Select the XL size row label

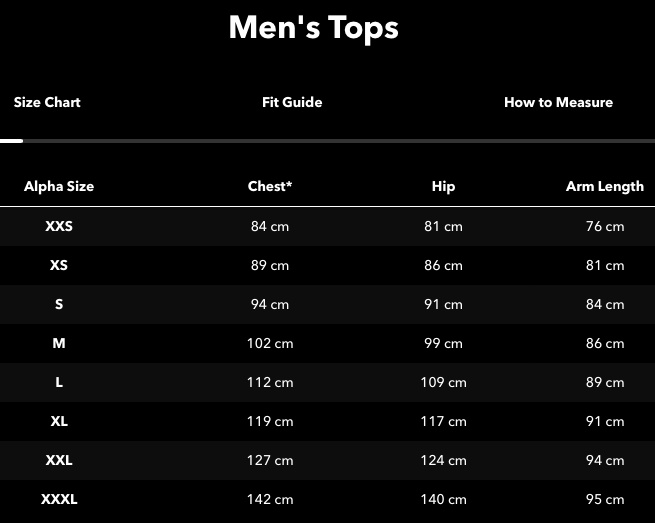[x=59, y=421]
